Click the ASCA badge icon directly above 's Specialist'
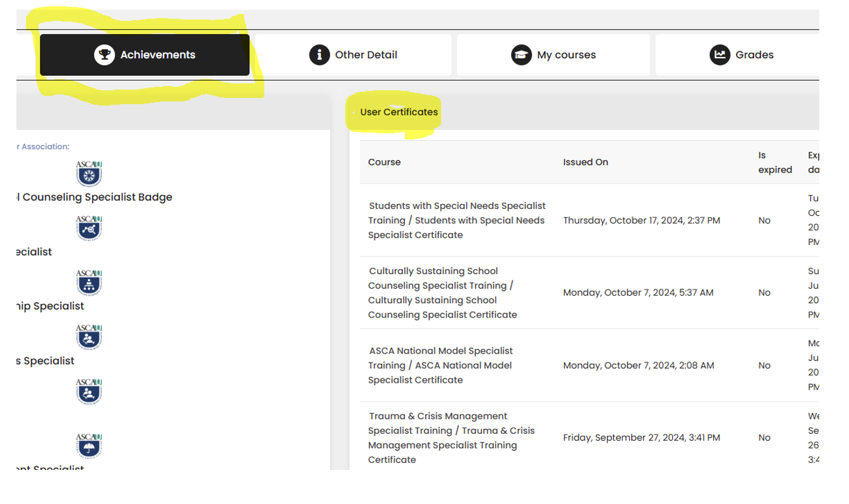Viewport: 849px width, 504px height. 88,337
